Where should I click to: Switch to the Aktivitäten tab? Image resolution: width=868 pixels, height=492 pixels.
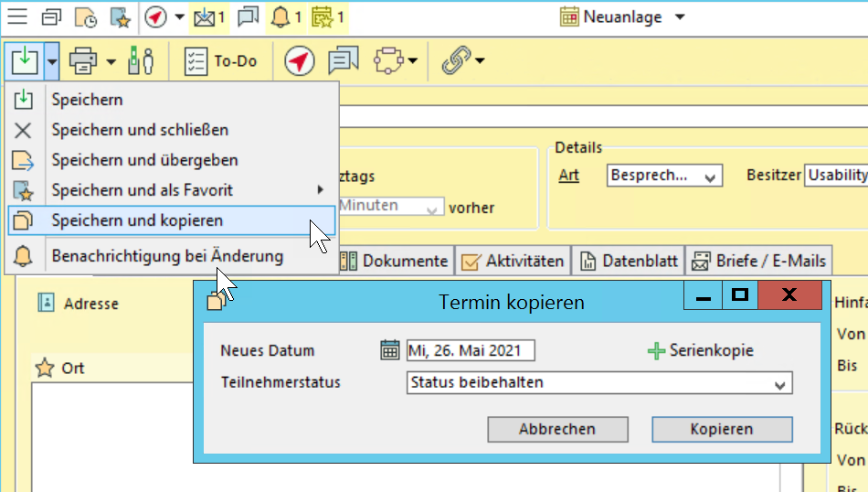pos(513,261)
